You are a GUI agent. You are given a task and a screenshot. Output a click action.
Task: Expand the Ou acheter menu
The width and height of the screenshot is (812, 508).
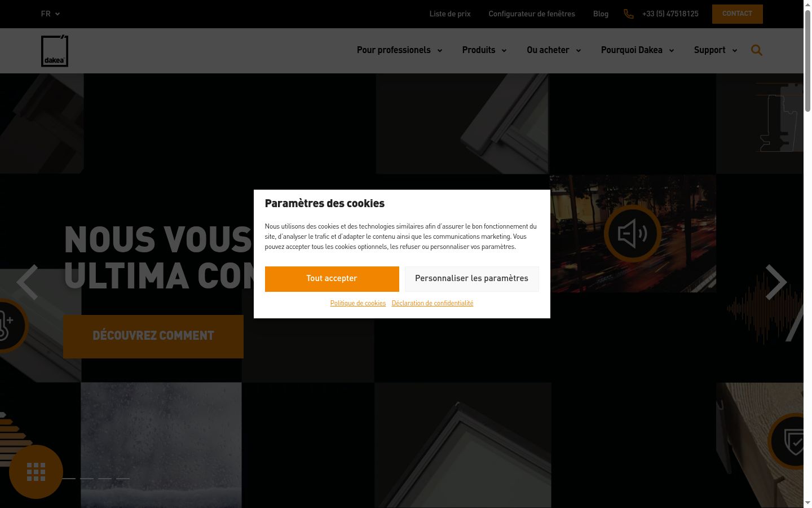[554, 50]
